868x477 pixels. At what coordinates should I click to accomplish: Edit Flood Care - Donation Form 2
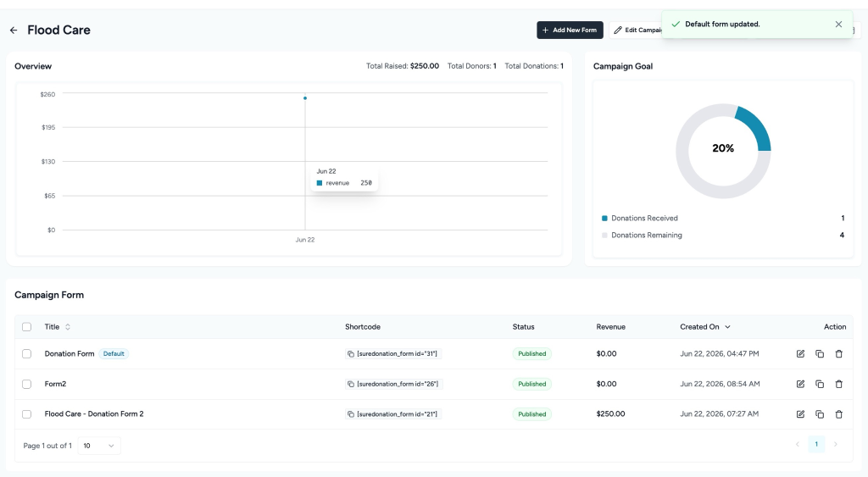click(800, 414)
